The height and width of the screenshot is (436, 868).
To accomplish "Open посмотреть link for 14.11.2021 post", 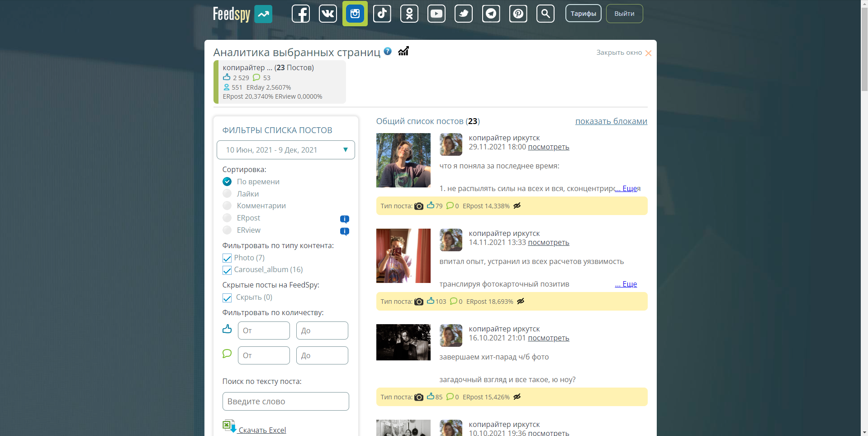I will 548,242.
